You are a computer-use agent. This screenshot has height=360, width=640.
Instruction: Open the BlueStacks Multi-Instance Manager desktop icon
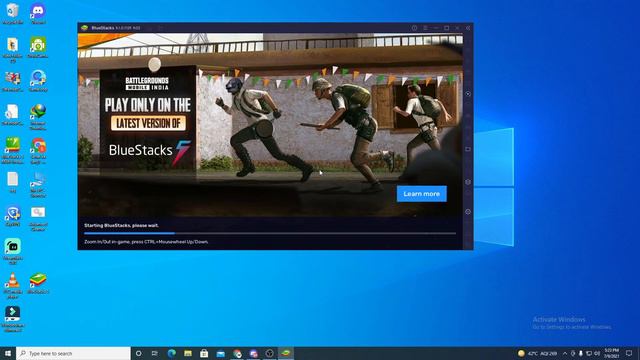[13, 151]
